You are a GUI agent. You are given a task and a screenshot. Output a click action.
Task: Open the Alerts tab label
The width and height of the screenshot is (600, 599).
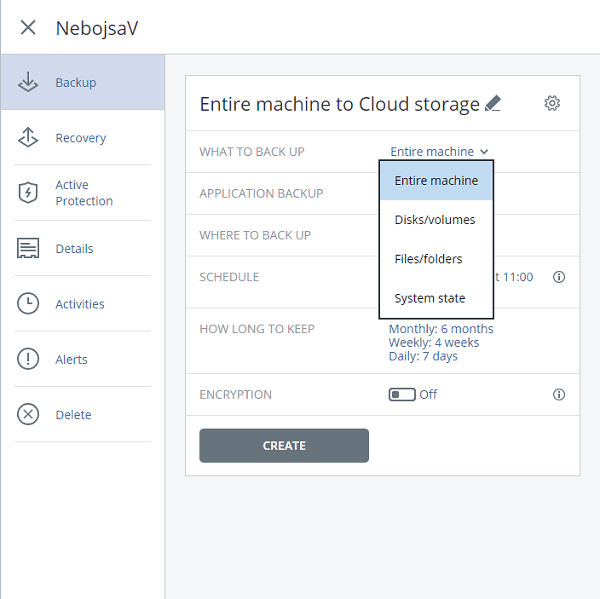pos(71,359)
